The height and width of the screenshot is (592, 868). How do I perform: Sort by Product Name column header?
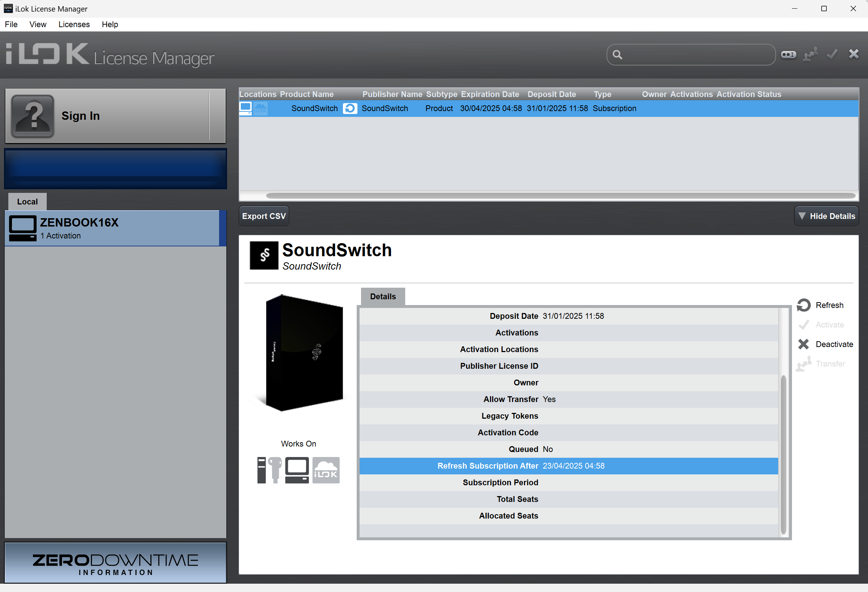tap(307, 94)
